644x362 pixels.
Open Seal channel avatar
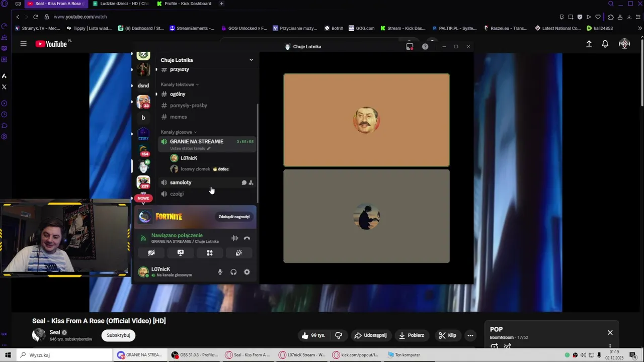tap(39, 335)
